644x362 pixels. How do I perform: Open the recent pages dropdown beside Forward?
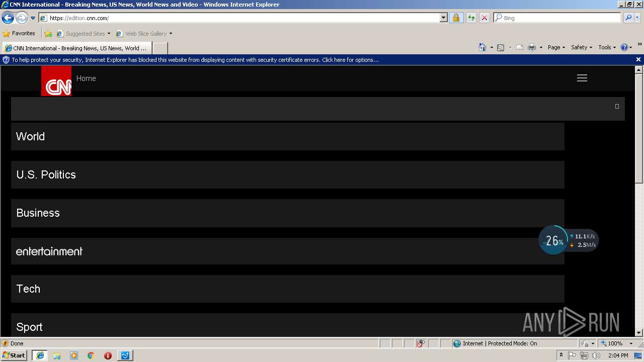(x=33, y=18)
